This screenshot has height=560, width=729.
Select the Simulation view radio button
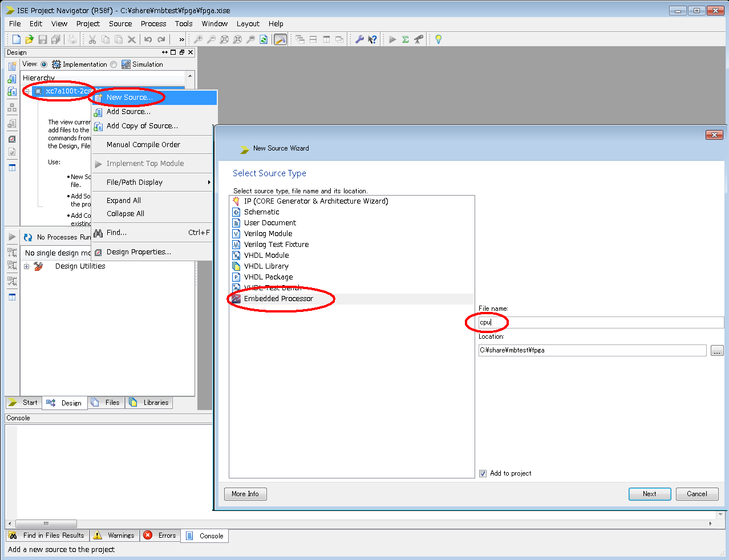pyautogui.click(x=114, y=64)
